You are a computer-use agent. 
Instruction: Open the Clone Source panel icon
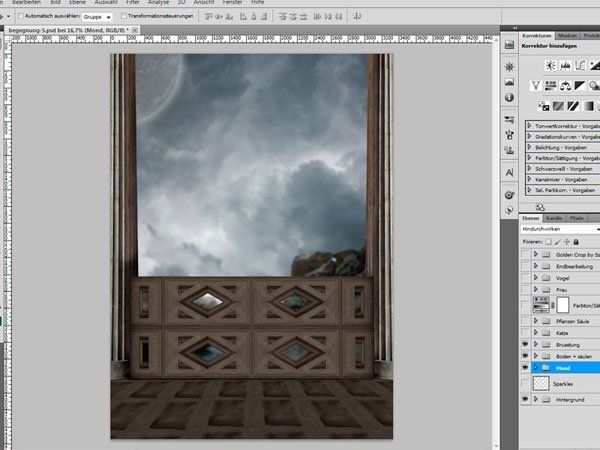pyautogui.click(x=509, y=150)
